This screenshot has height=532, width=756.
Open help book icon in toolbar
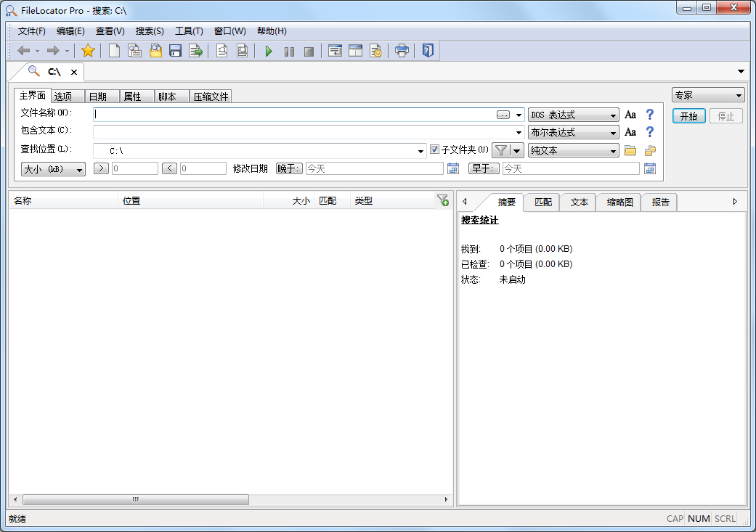pos(428,51)
